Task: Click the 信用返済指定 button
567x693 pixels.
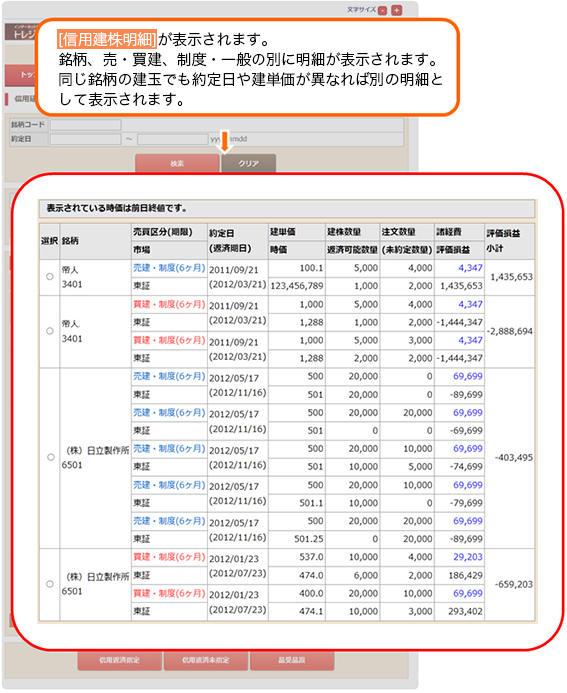Action: (x=119, y=660)
